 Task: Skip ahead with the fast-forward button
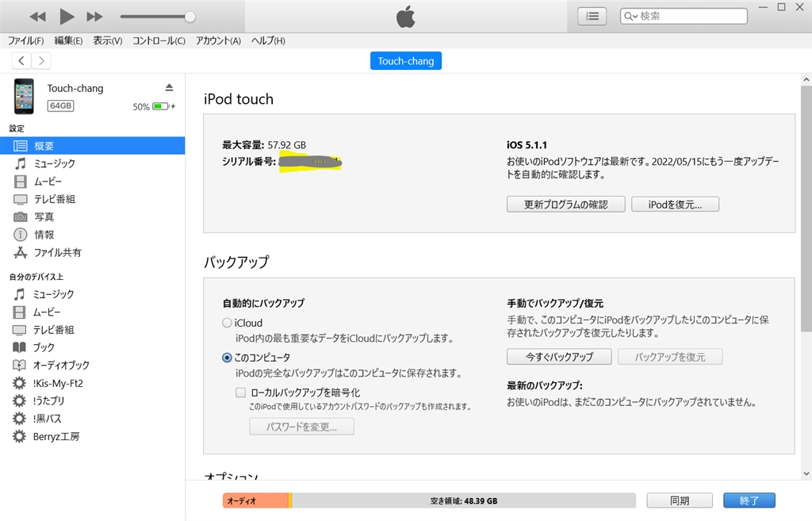coord(94,17)
